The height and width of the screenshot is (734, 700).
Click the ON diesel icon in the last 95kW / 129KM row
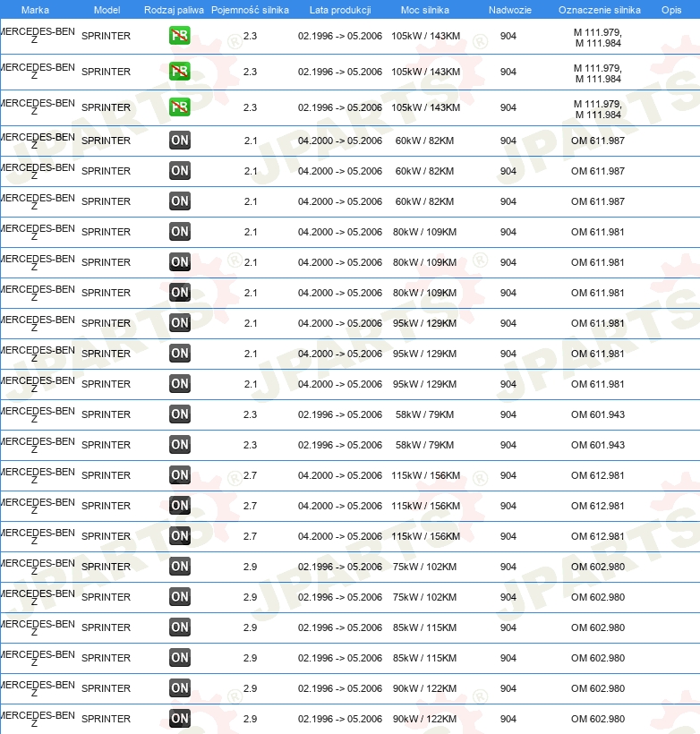tap(180, 383)
